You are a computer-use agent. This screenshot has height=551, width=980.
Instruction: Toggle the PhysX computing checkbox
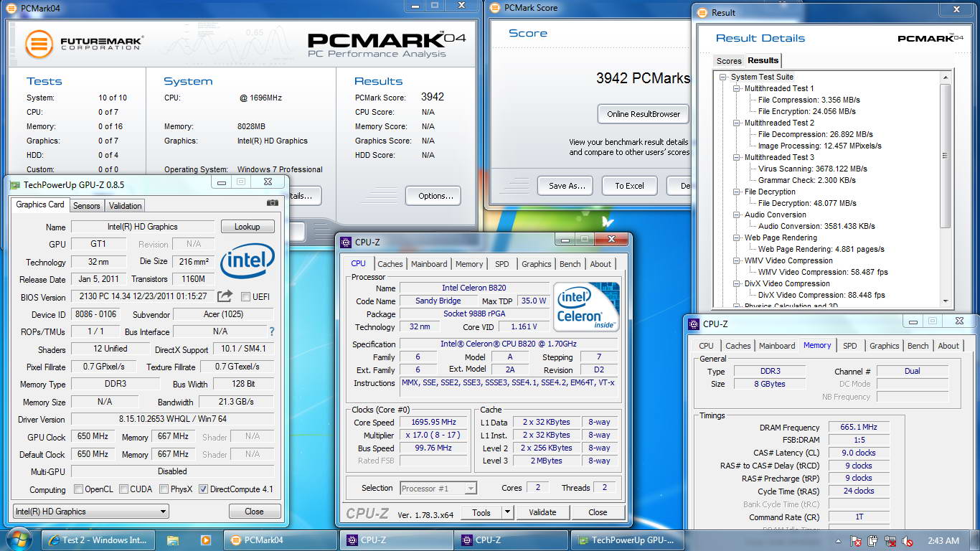click(164, 489)
